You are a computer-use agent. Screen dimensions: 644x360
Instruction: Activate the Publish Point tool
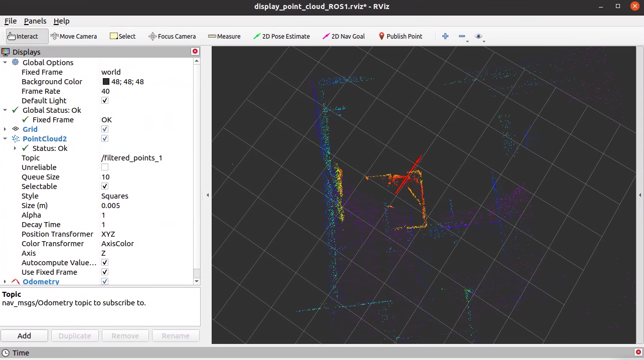tap(401, 36)
